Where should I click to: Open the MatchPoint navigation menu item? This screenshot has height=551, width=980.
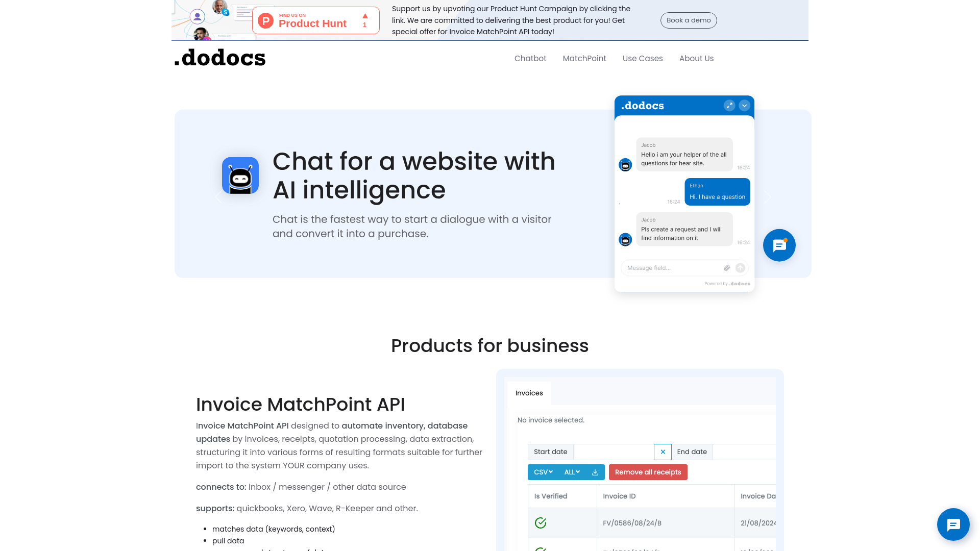click(x=584, y=59)
